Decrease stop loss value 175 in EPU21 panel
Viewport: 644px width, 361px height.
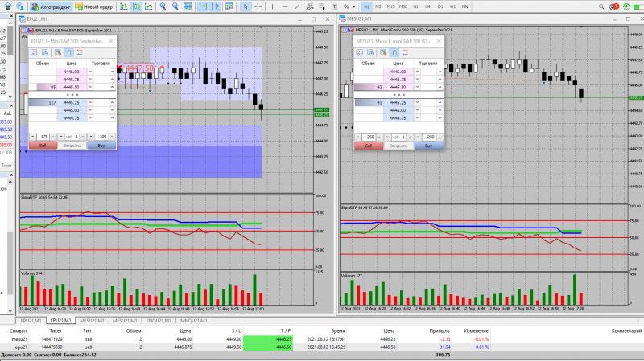33,137
